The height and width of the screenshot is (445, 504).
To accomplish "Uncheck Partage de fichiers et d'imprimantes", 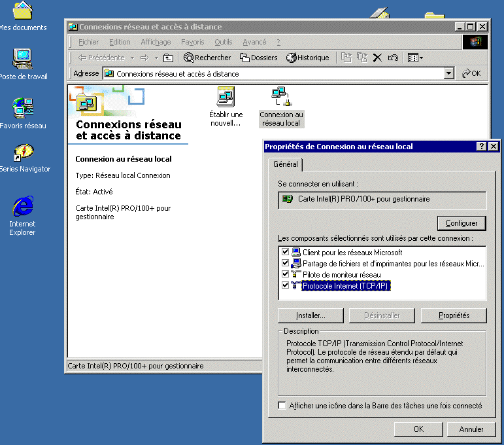I will (285, 263).
